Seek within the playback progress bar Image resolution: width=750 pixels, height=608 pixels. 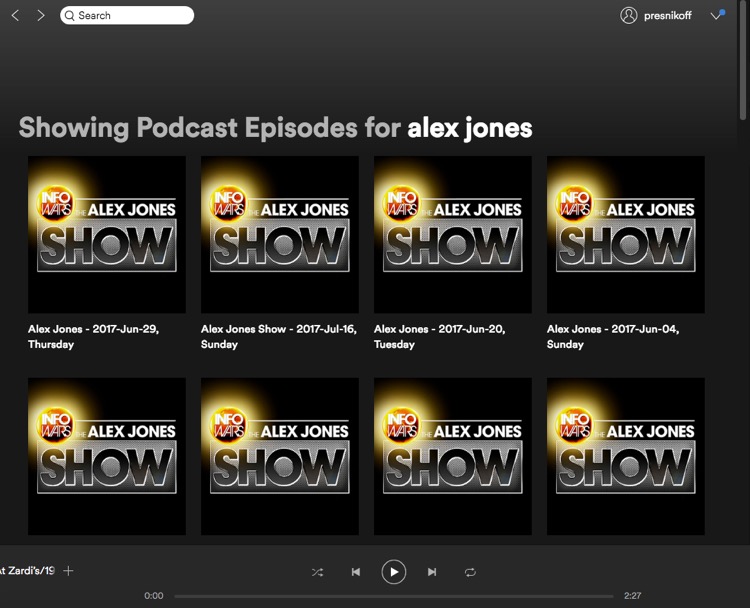[x=394, y=596]
